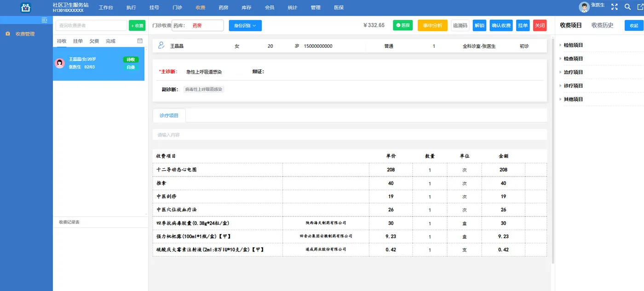
Task: Open 张医生 user avatar
Action: click(x=584, y=7)
